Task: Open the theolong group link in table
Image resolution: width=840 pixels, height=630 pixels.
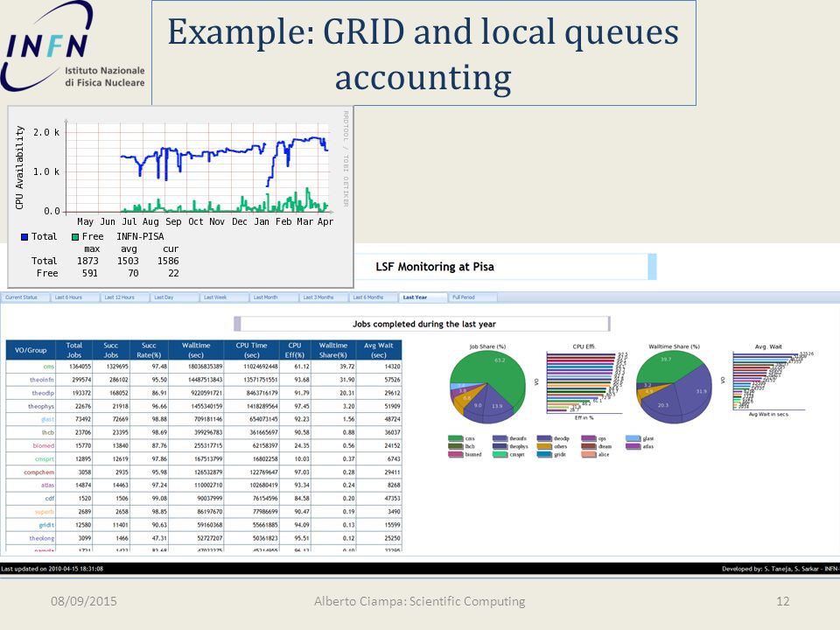Action: coord(42,538)
